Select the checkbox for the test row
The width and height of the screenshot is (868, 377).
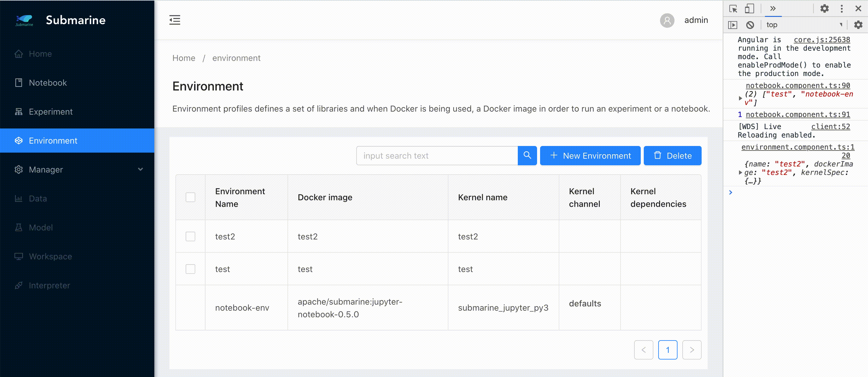click(x=190, y=269)
